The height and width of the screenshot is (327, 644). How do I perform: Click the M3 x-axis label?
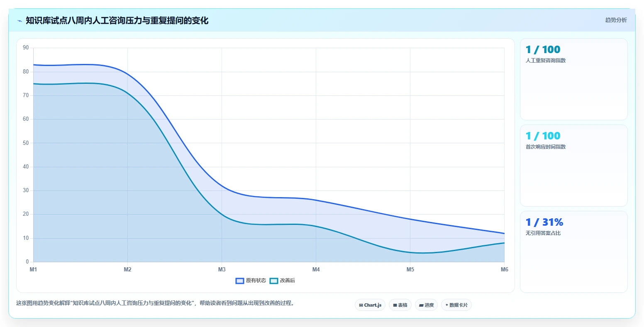pos(222,270)
